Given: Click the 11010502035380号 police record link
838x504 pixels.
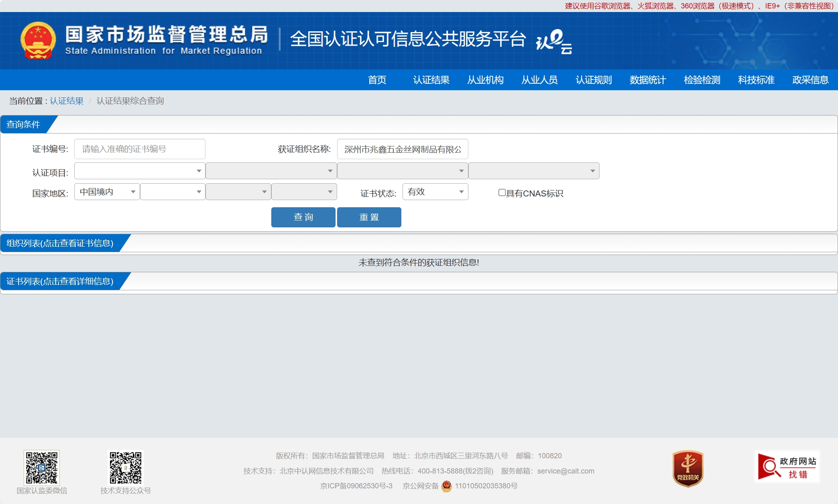Looking at the screenshot, I should coord(486,486).
